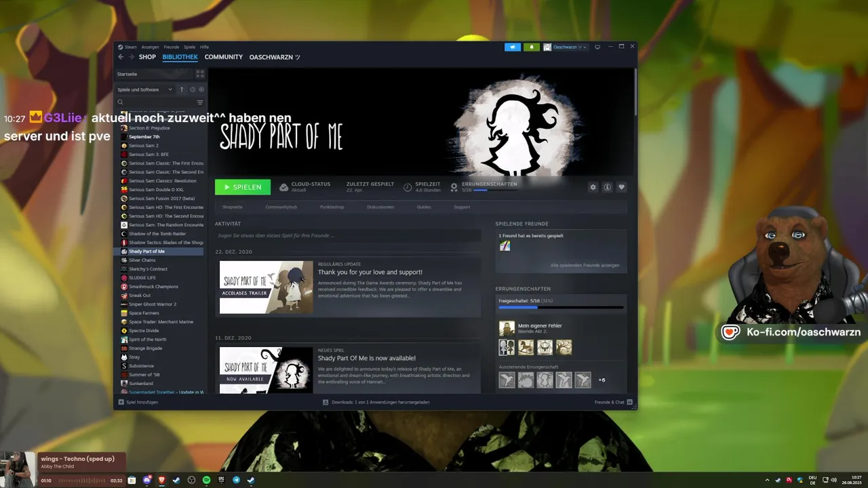Open game settings gear for Shady Part of Me
868x488 pixels.
(x=593, y=187)
